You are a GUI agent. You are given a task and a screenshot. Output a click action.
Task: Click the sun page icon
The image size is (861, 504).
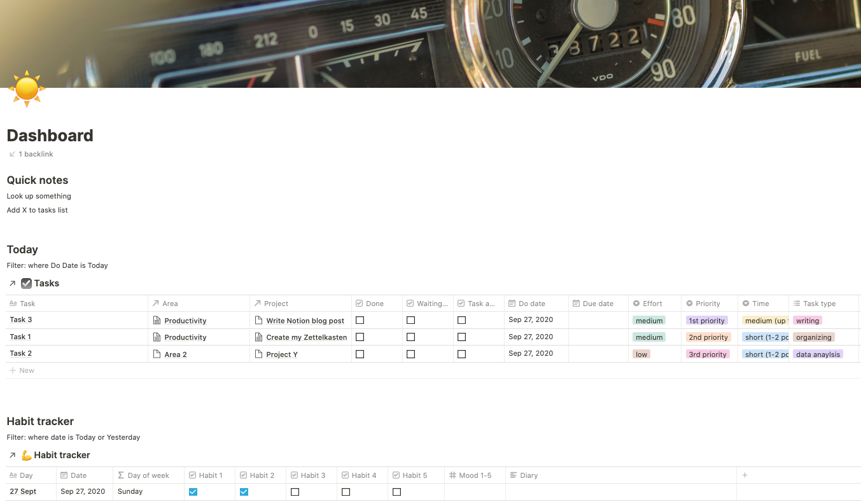point(27,89)
